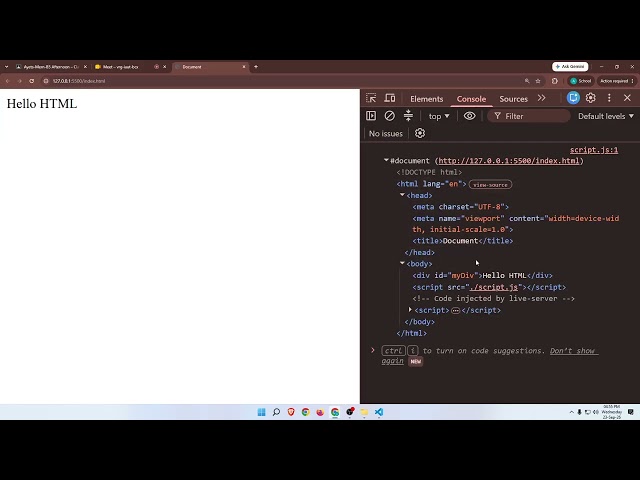This screenshot has height=480, width=640.
Task: Open a new browser tab with plus
Action: pos(256,67)
